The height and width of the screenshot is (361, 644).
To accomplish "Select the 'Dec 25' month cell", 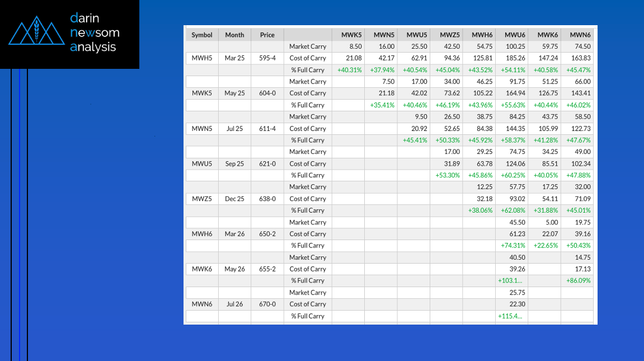I will coord(234,199).
